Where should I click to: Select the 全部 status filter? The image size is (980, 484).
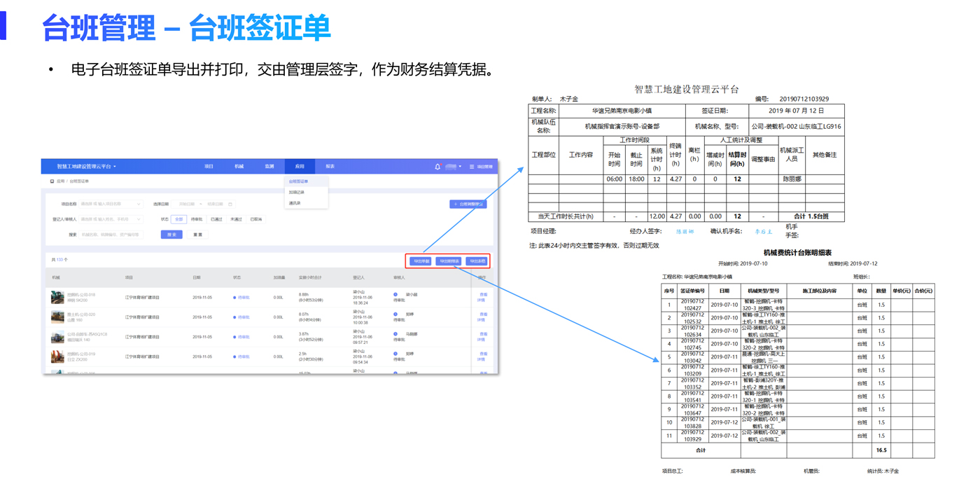click(178, 219)
